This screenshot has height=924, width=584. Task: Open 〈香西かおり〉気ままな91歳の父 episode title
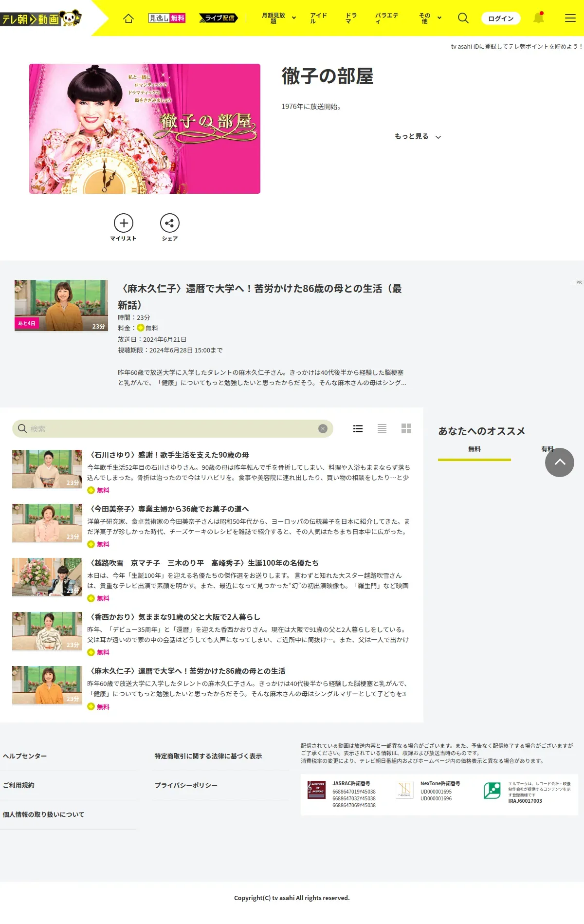(x=174, y=617)
